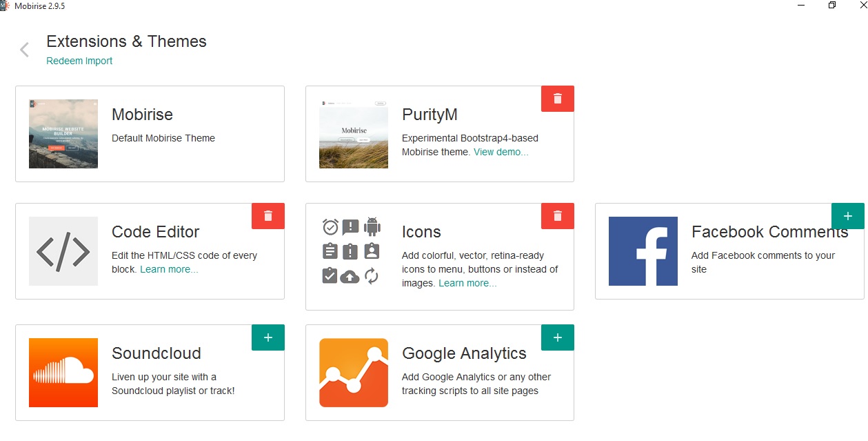This screenshot has height=441, width=868.
Task: Open the Import link
Action: point(99,61)
